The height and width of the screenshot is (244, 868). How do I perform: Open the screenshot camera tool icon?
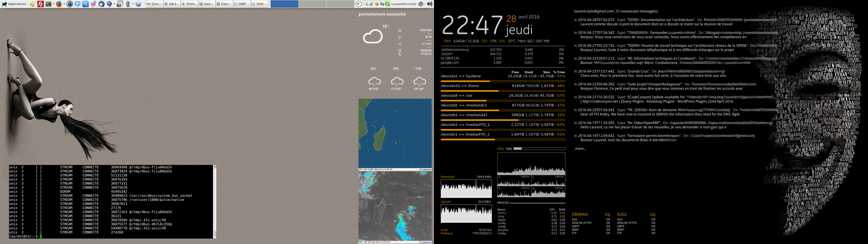click(120, 4)
